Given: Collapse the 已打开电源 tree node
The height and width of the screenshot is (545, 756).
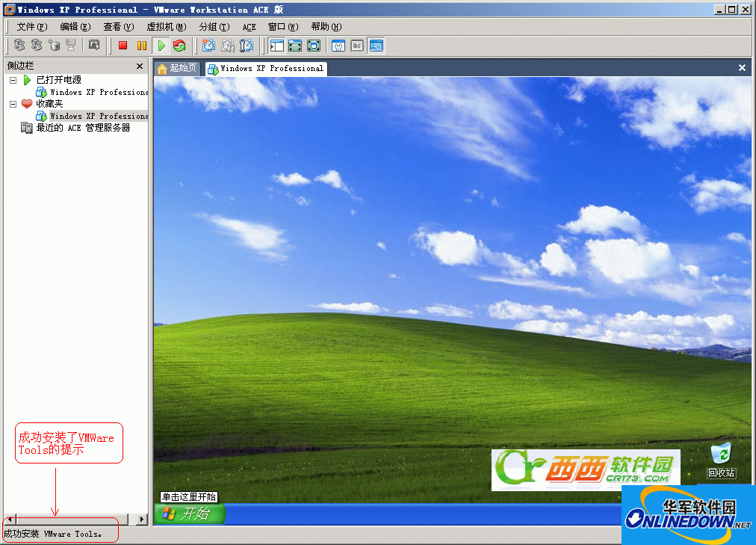Looking at the screenshot, I should click(13, 80).
